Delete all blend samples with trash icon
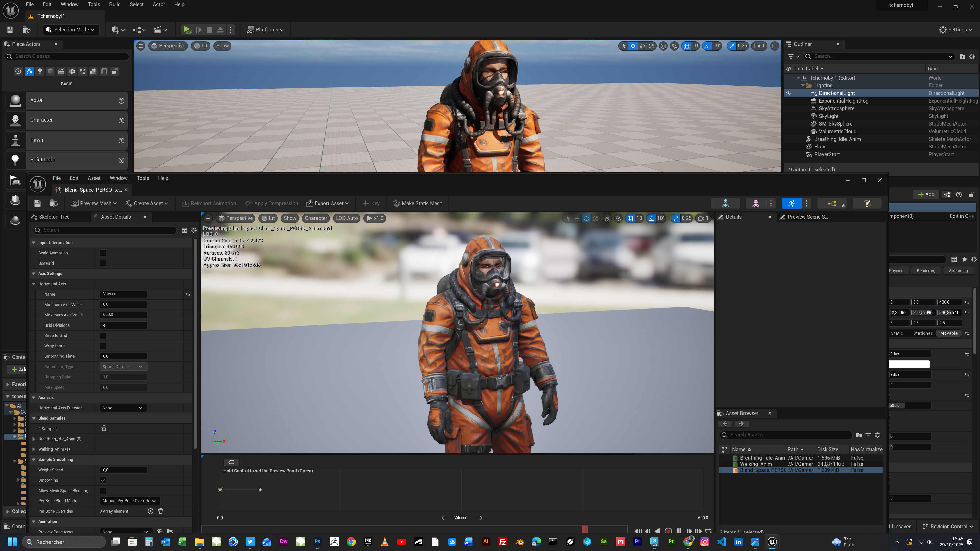Image resolution: width=980 pixels, height=551 pixels. point(104,429)
